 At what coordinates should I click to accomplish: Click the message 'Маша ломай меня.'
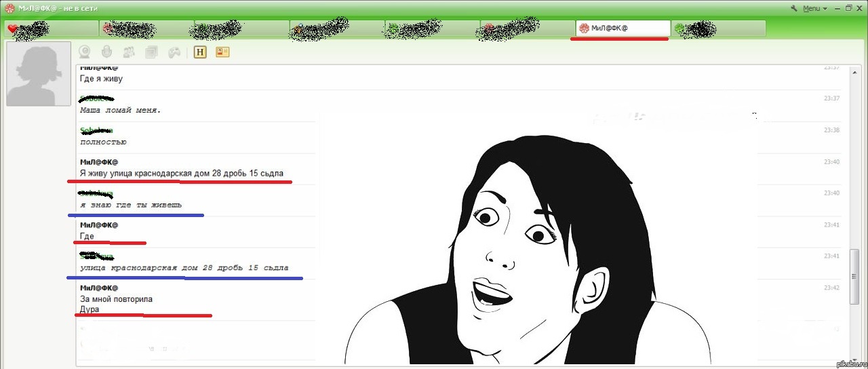click(120, 110)
